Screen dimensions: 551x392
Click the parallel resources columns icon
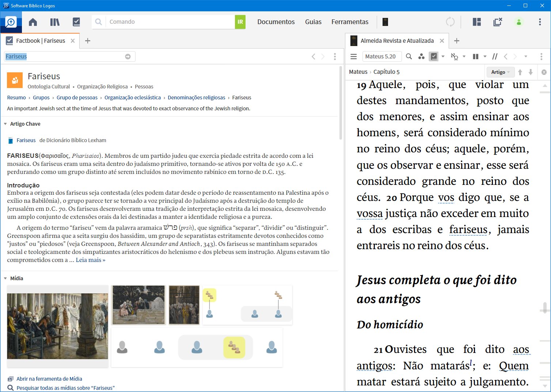click(x=475, y=57)
